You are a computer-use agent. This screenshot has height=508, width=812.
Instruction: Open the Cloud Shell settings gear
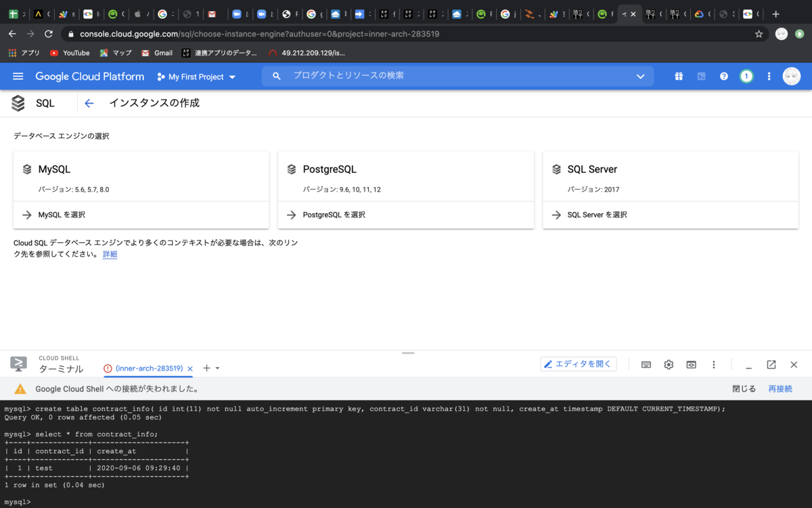tap(669, 364)
